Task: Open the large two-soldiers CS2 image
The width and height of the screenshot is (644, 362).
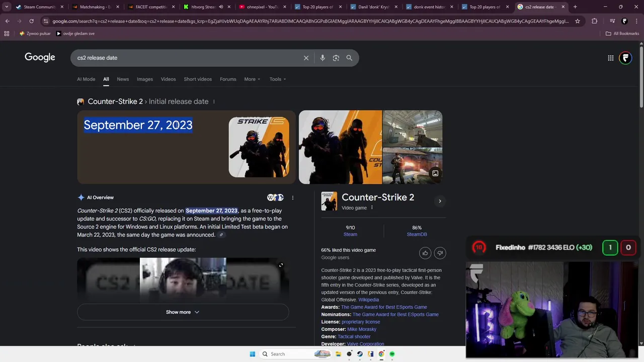Action: 341,147
